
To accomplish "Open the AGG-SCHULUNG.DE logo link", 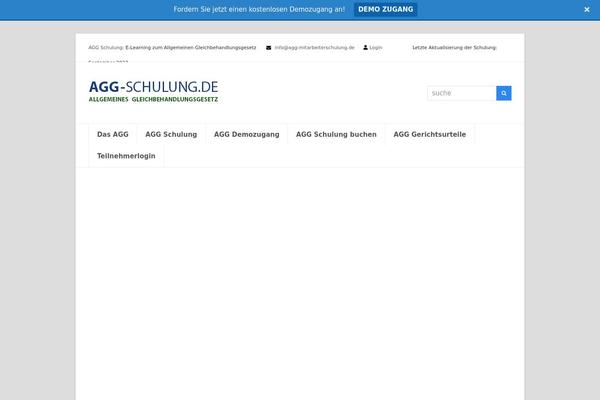I will pos(153,91).
